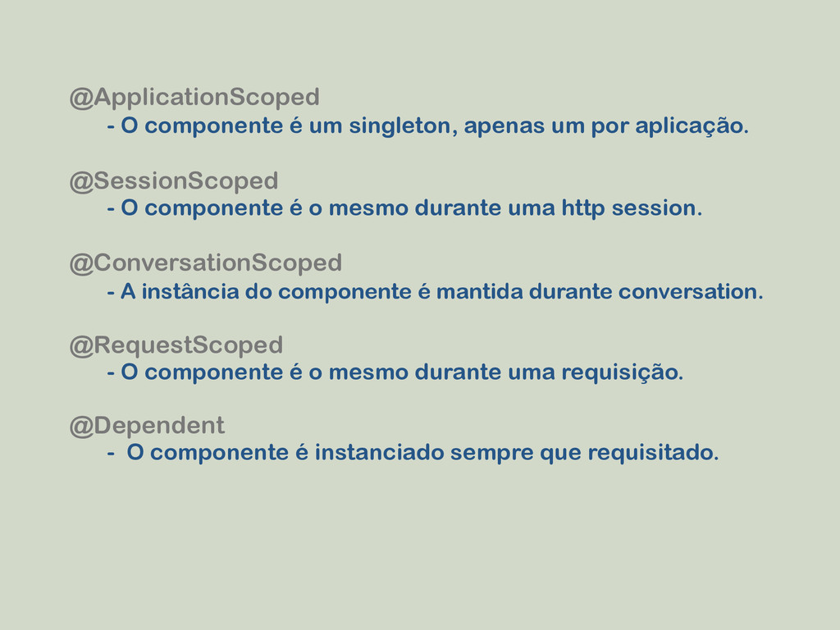Select the word conversation in the description
The image size is (840, 630).
click(691, 292)
